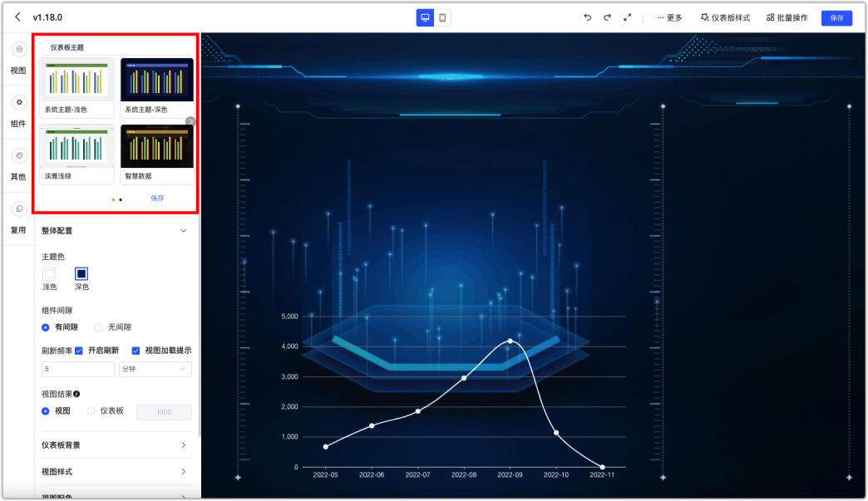
Task: Open the 更多 menu
Action: click(669, 17)
